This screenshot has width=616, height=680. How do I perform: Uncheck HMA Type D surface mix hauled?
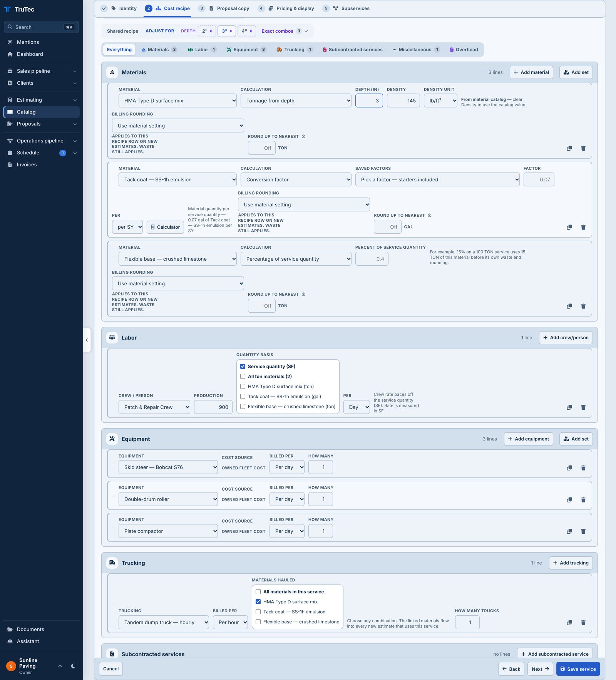258,602
